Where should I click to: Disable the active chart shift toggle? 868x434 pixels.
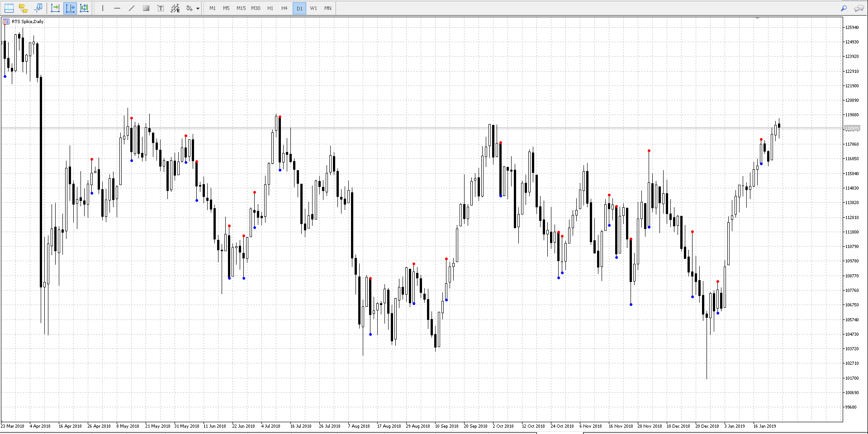[70, 8]
